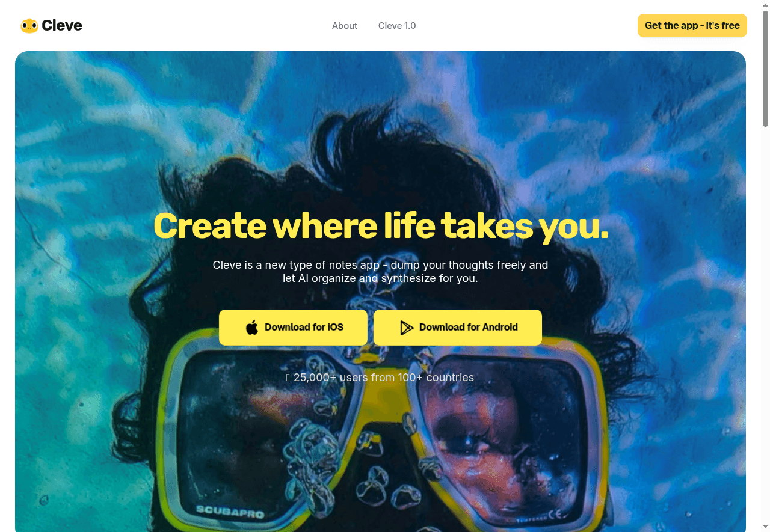The height and width of the screenshot is (532, 770).
Task: Click the Cleve notes app description paragraph
Action: coord(381,272)
